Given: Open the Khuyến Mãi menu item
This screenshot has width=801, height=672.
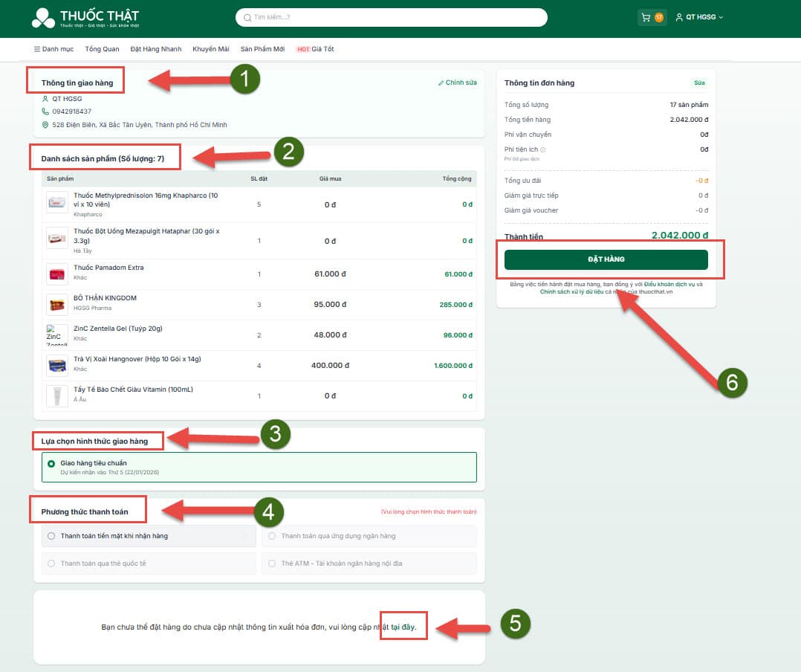Looking at the screenshot, I should pos(210,49).
